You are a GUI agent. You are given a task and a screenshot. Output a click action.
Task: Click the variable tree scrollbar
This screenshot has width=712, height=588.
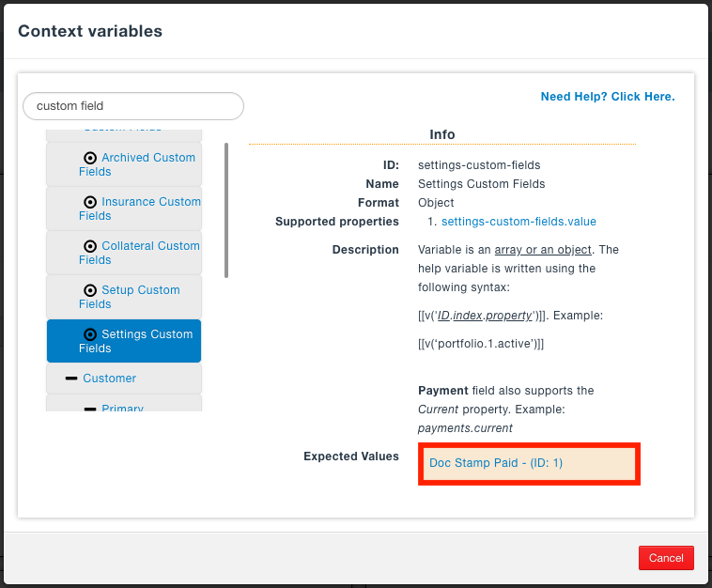click(226, 210)
